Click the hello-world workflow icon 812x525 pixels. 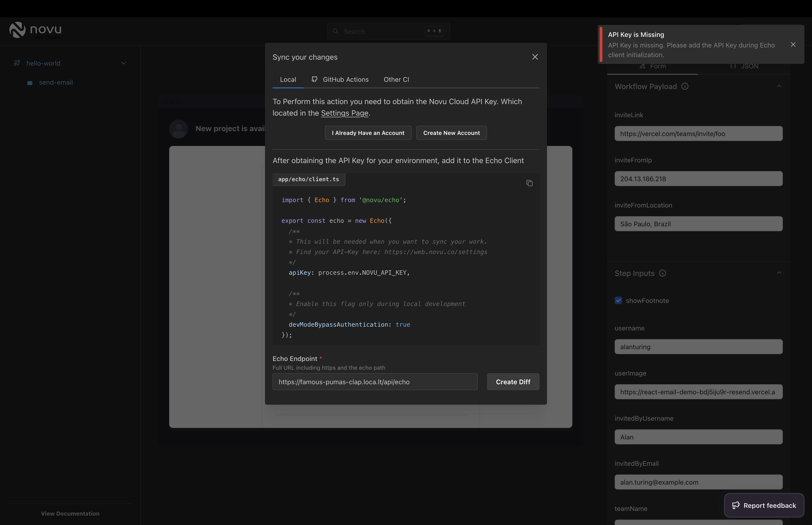click(x=17, y=63)
